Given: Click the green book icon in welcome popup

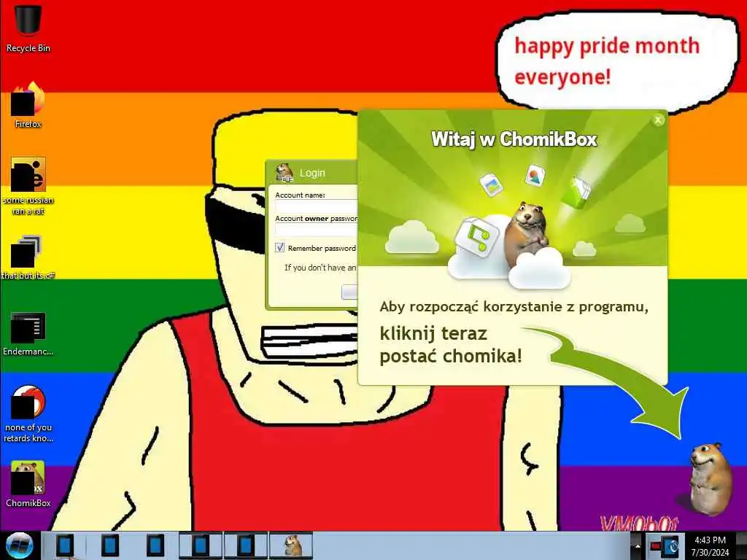Looking at the screenshot, I should click(x=577, y=192).
